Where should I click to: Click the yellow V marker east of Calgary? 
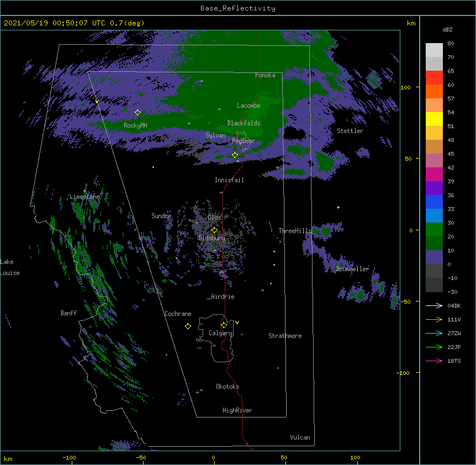pyautogui.click(x=237, y=323)
